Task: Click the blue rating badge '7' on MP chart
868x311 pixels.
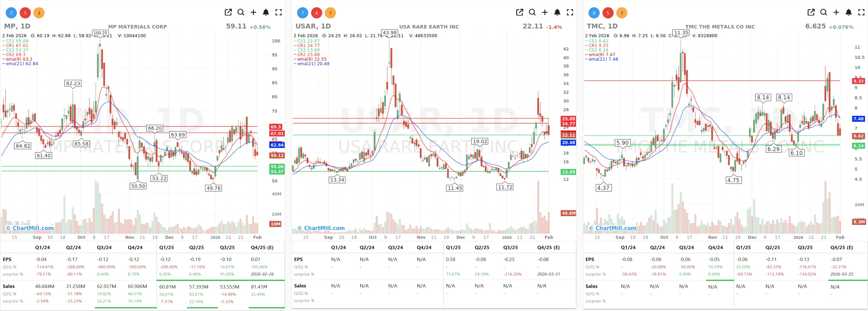Action: (x=11, y=13)
